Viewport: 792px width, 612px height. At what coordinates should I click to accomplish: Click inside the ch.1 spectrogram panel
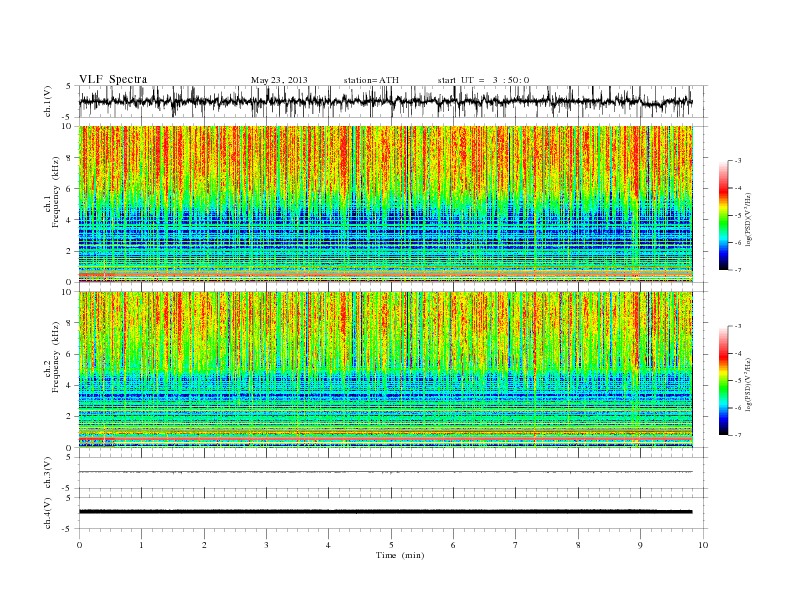click(x=386, y=204)
